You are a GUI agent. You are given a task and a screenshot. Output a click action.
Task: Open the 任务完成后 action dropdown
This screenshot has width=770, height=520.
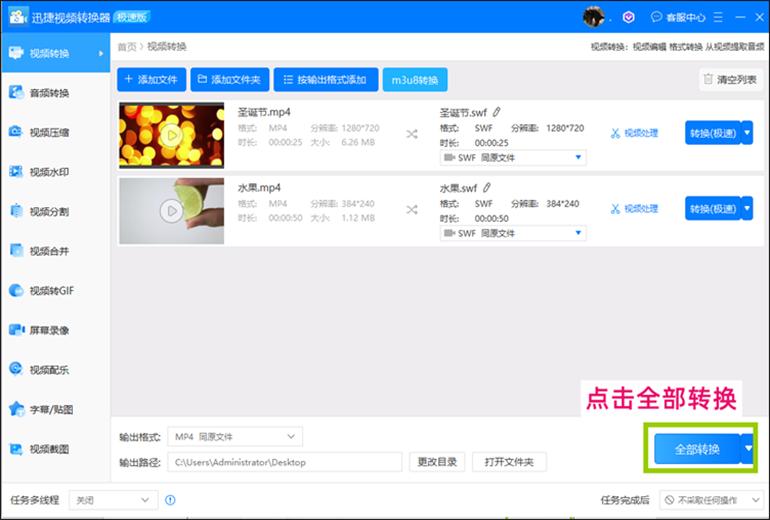tap(712, 500)
